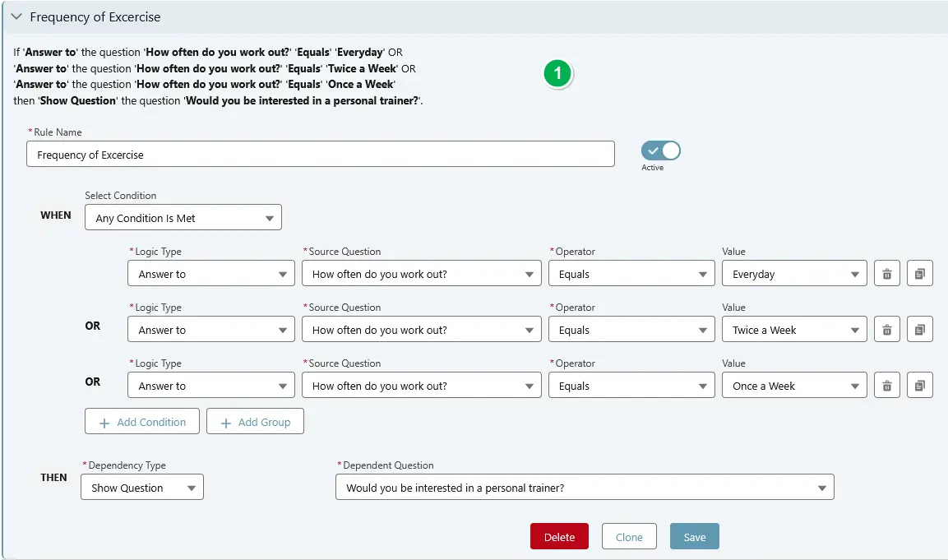Open the Dependency Type dropdown
The image size is (948, 560).
[141, 487]
